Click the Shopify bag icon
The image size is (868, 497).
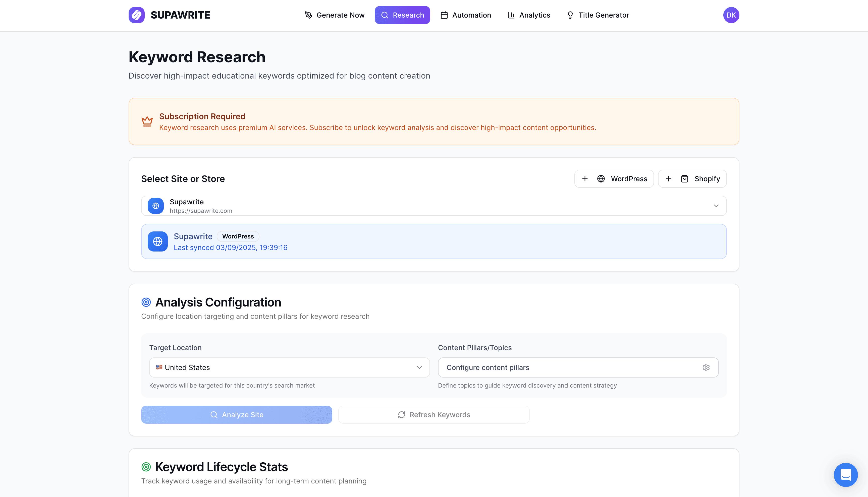click(685, 178)
